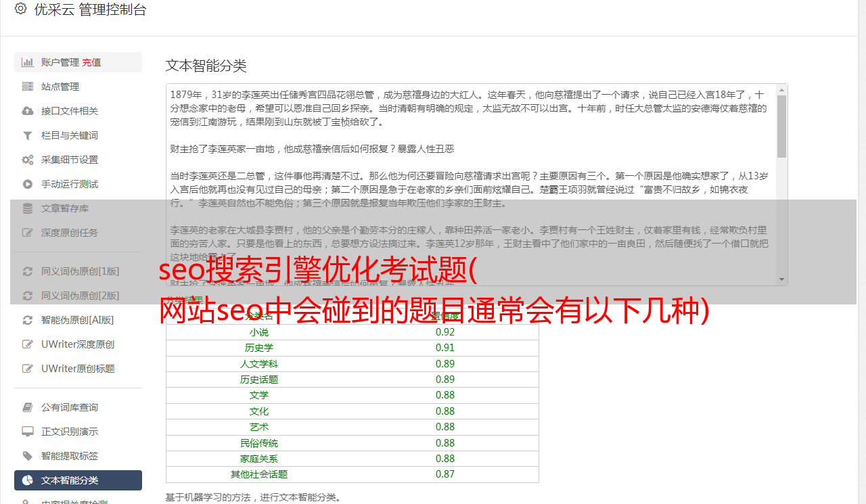Go to UWriter深度原创
Viewport: 866px width, 504px height.
pyautogui.click(x=78, y=344)
